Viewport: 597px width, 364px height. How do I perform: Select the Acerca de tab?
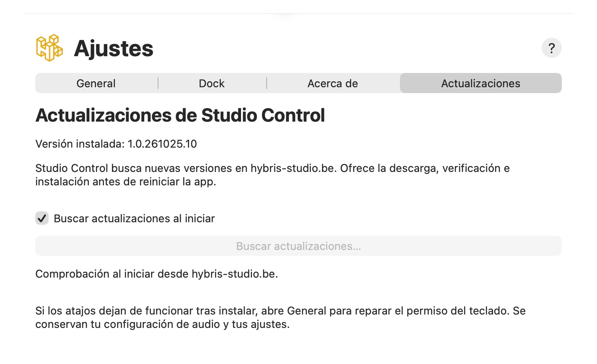[332, 83]
